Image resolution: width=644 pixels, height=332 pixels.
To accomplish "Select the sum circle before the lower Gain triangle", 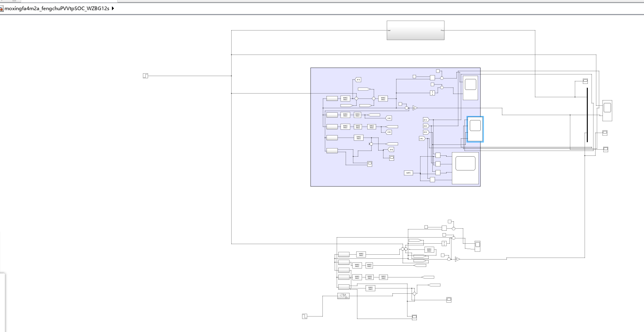I will [x=449, y=259].
